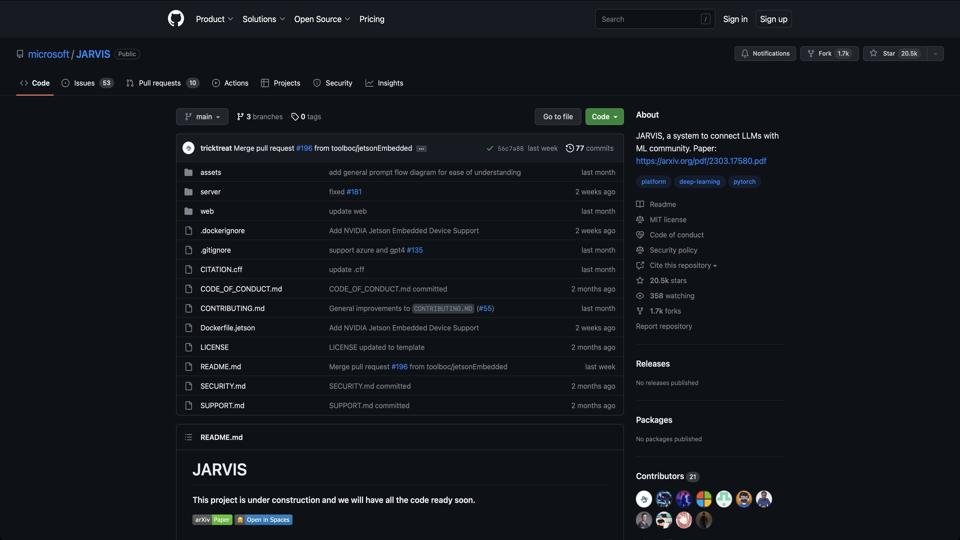Expand the star lists dropdown arrow
Image resolution: width=960 pixels, height=540 pixels.
[x=935, y=54]
